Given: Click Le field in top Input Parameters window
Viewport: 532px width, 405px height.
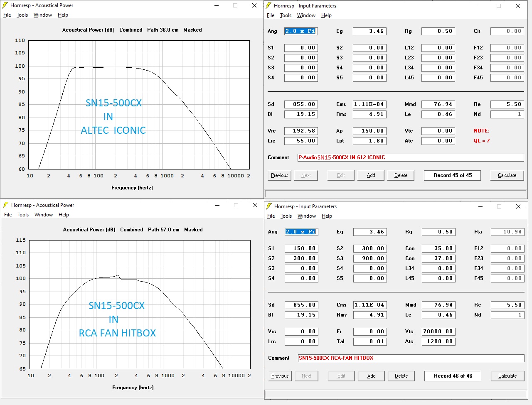Looking at the screenshot, I should click(438, 114).
